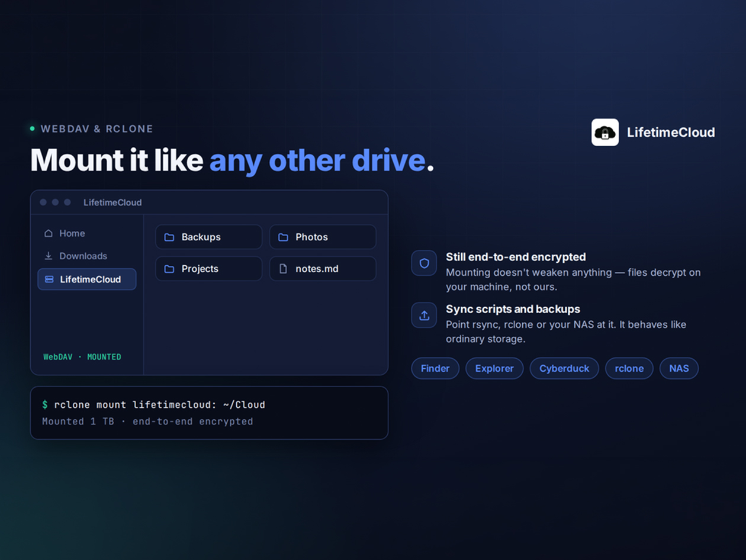Open the Backups folder

[208, 237]
